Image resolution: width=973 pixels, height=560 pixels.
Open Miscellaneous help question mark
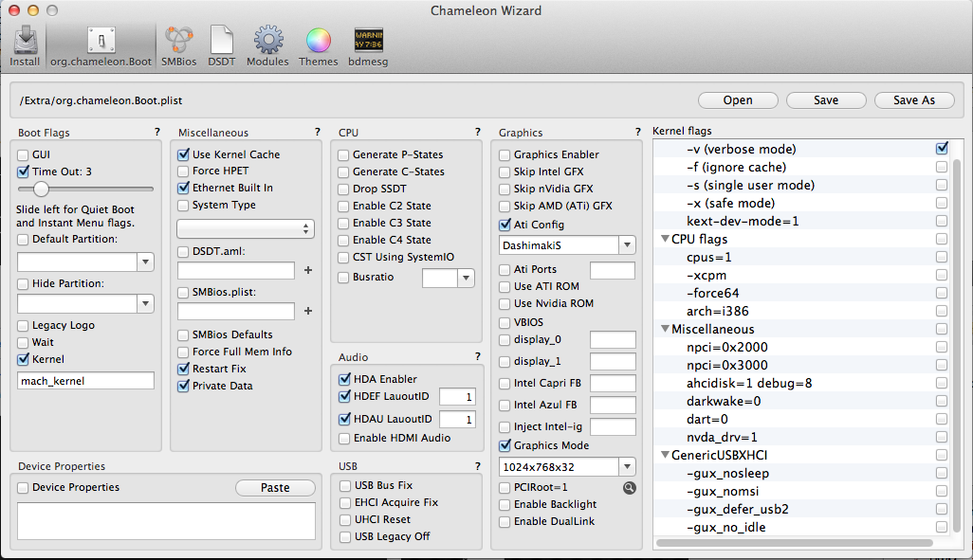(x=317, y=132)
